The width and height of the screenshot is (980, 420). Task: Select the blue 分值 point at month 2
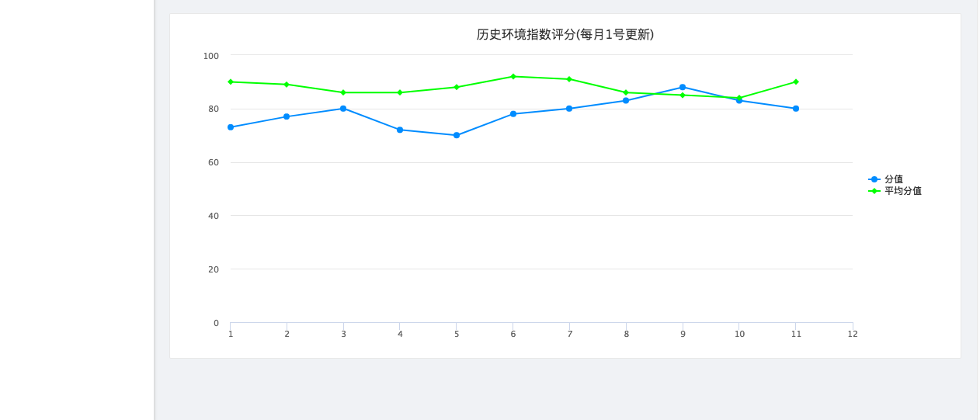287,116
